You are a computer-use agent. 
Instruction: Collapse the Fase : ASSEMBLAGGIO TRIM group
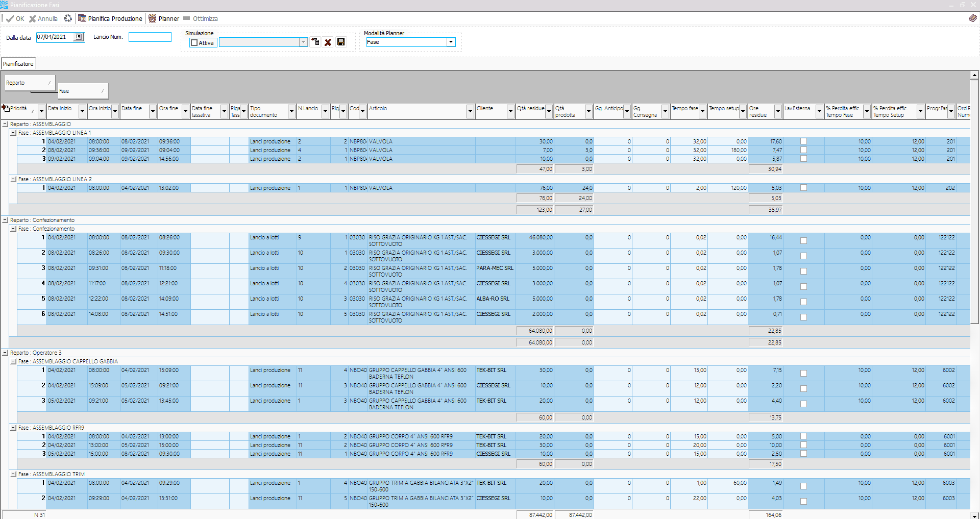coord(13,474)
